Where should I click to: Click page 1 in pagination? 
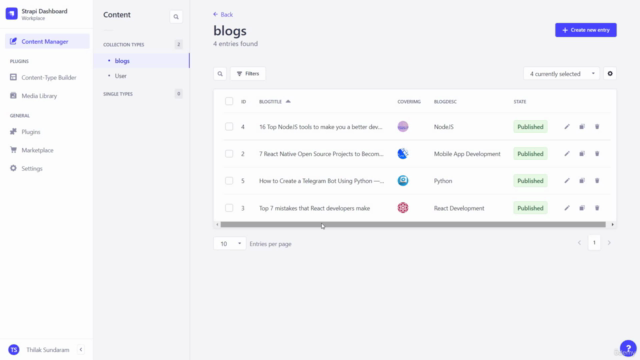[x=594, y=243]
